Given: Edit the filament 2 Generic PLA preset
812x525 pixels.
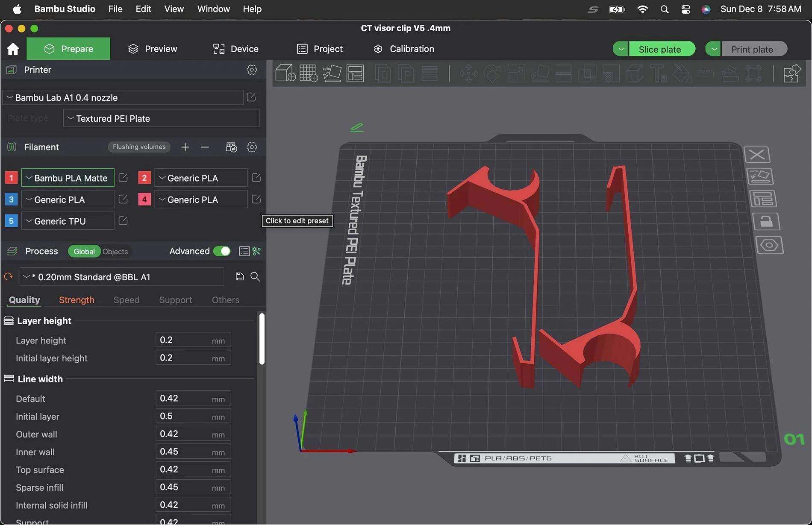Looking at the screenshot, I should (256, 178).
